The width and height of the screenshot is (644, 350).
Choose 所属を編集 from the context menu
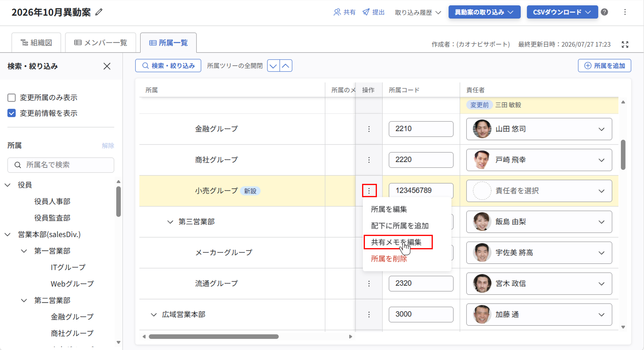tap(389, 209)
